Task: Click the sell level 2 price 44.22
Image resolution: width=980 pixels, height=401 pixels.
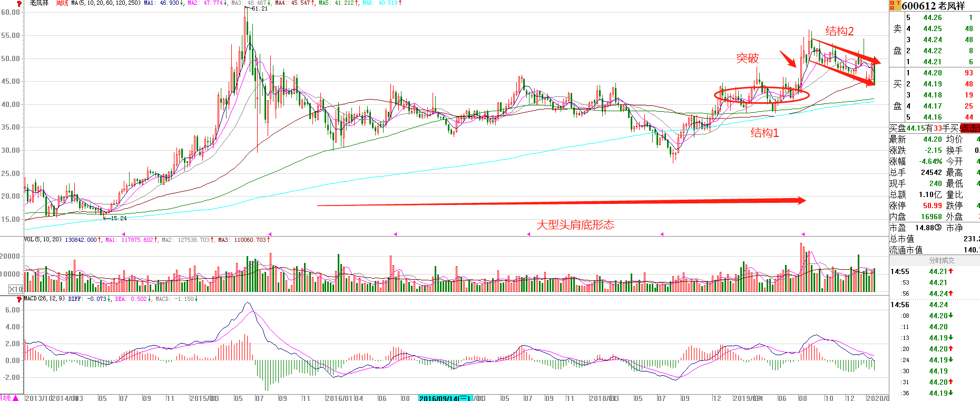Action: [933, 51]
